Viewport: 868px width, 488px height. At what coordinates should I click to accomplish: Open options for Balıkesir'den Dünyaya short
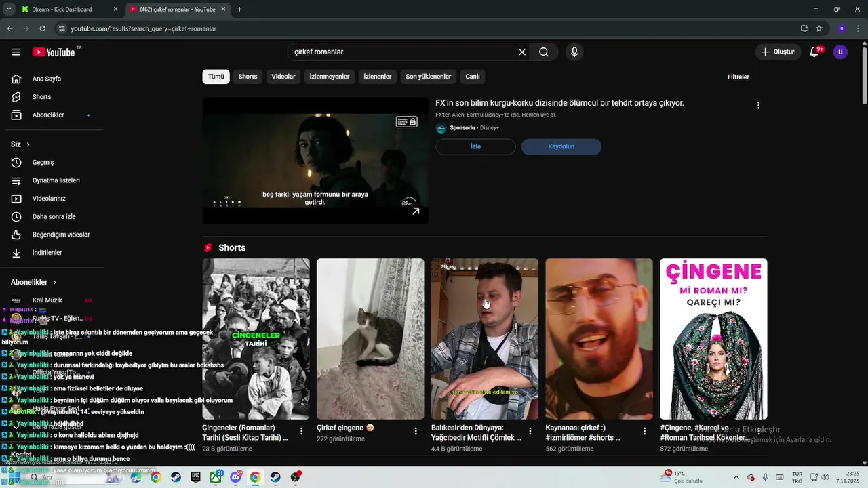(x=530, y=431)
